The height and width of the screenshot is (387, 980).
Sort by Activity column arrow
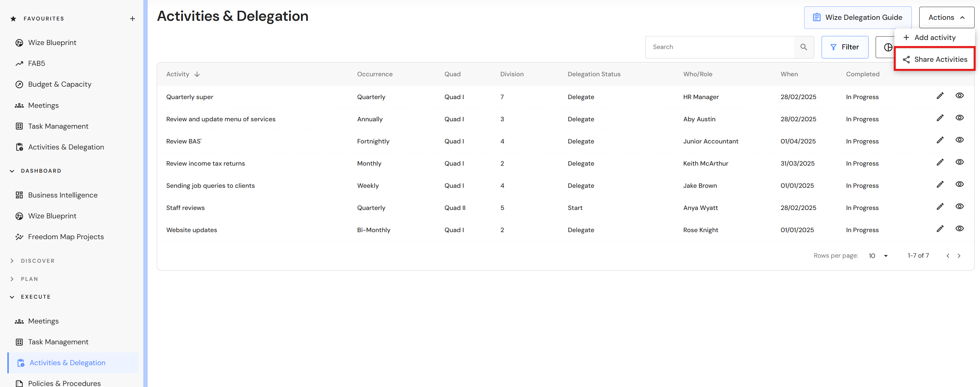197,74
